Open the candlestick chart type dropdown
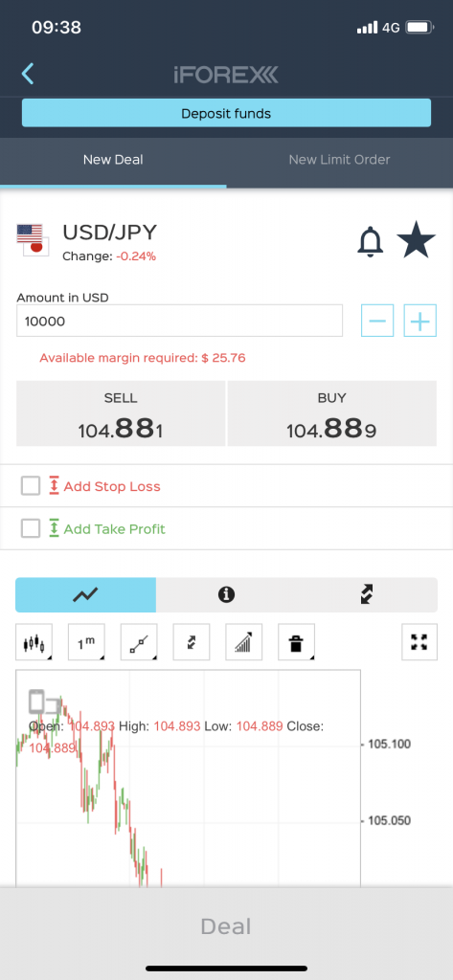 pos(34,642)
